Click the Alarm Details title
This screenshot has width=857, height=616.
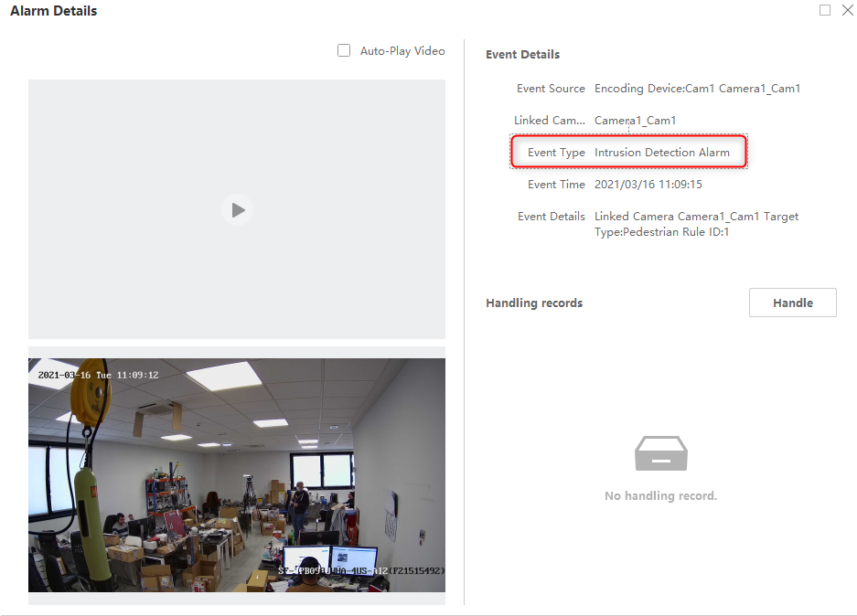tap(54, 11)
